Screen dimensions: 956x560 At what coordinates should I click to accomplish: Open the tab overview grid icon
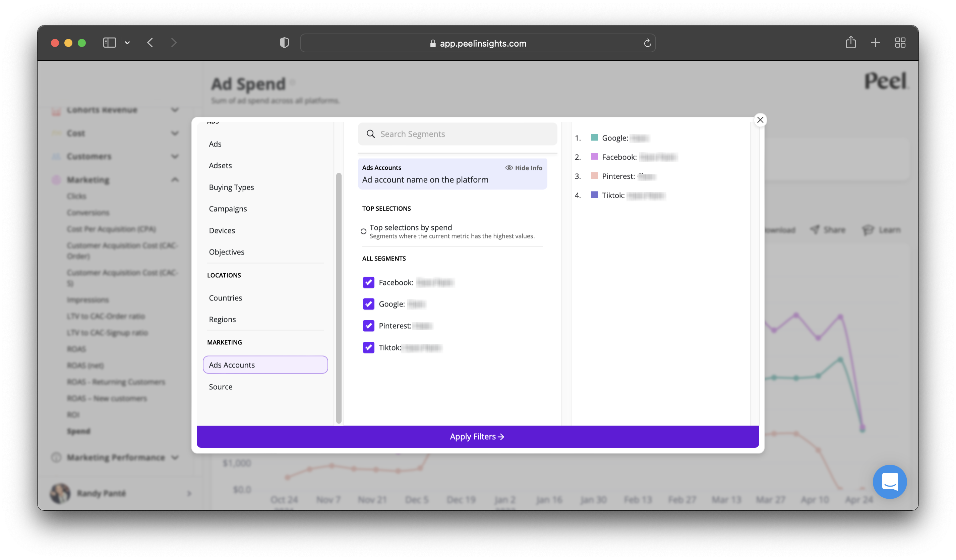point(900,43)
